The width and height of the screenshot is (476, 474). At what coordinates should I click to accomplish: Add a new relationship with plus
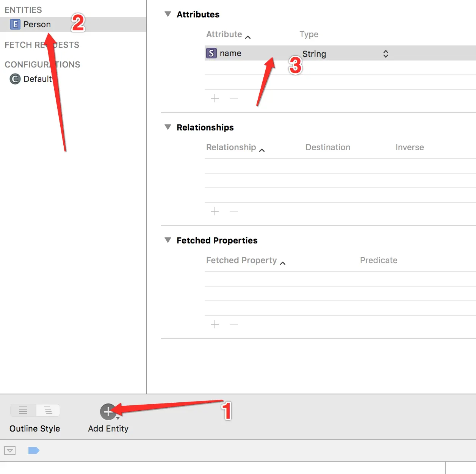point(215,211)
